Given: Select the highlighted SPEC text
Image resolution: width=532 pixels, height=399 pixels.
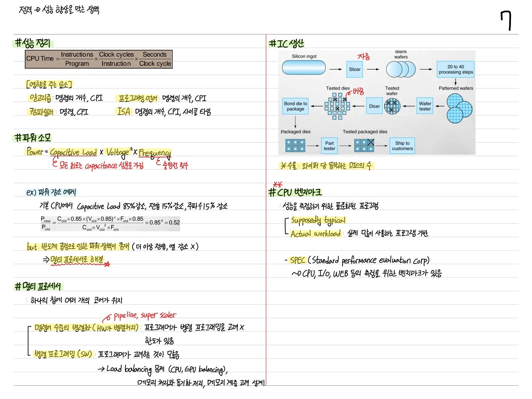Looking at the screenshot, I should (x=297, y=260).
